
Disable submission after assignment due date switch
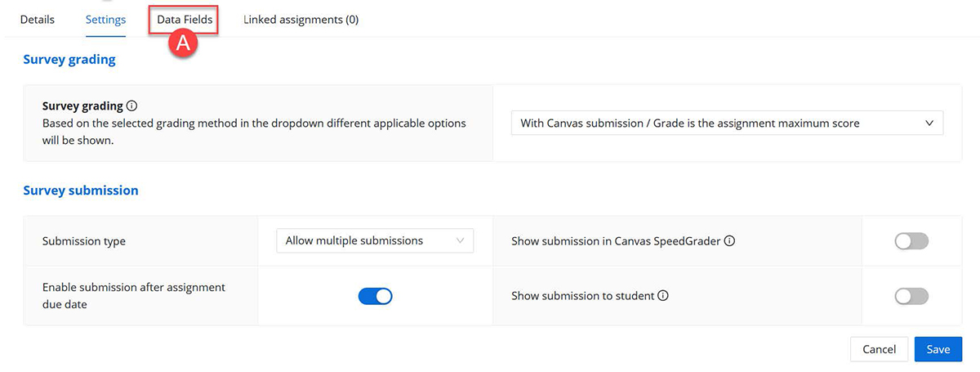tap(375, 296)
